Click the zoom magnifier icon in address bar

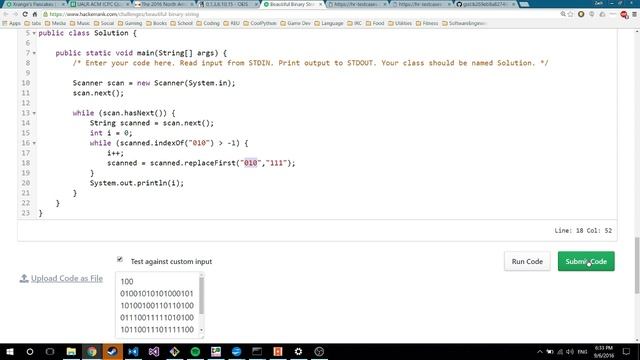tap(563, 14)
